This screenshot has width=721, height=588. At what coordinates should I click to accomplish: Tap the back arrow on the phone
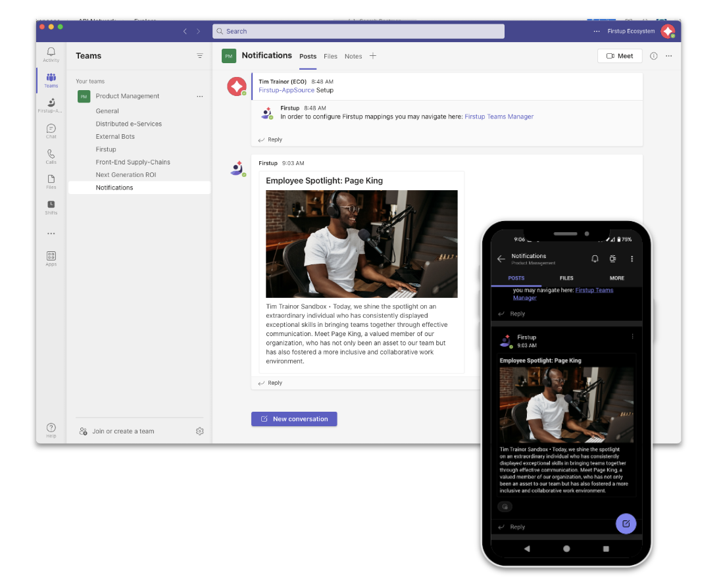click(x=501, y=259)
